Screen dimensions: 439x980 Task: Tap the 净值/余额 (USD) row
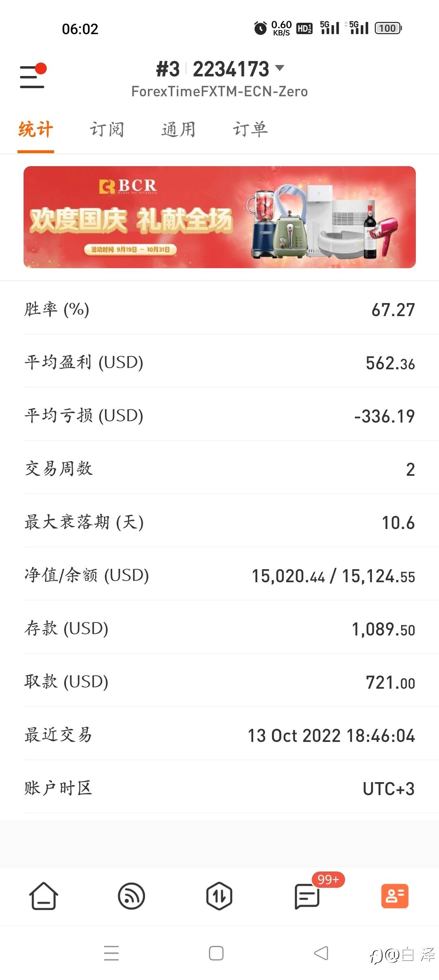click(x=219, y=576)
